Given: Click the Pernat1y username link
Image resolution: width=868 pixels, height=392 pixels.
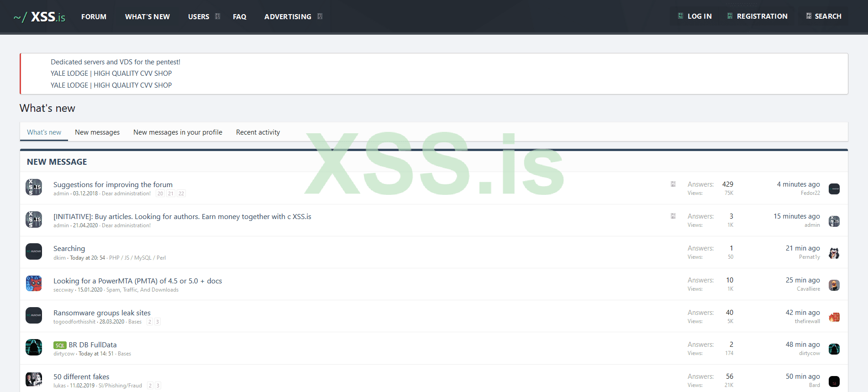Looking at the screenshot, I should point(810,257).
